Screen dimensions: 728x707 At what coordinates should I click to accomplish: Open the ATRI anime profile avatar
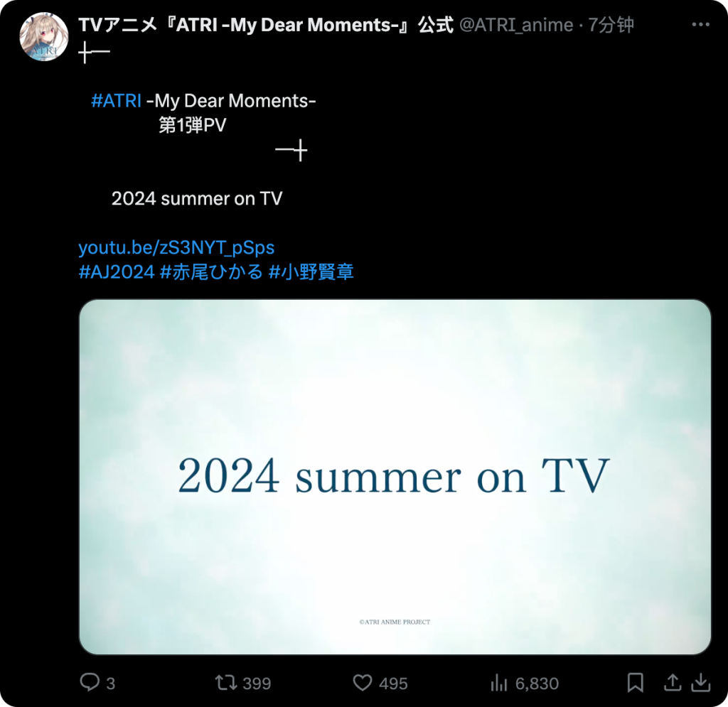(x=44, y=37)
